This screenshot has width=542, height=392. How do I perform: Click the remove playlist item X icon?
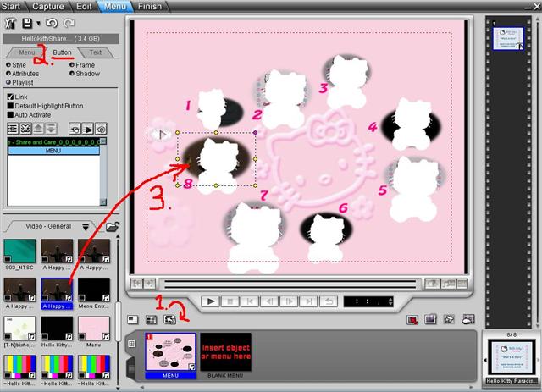point(25,129)
